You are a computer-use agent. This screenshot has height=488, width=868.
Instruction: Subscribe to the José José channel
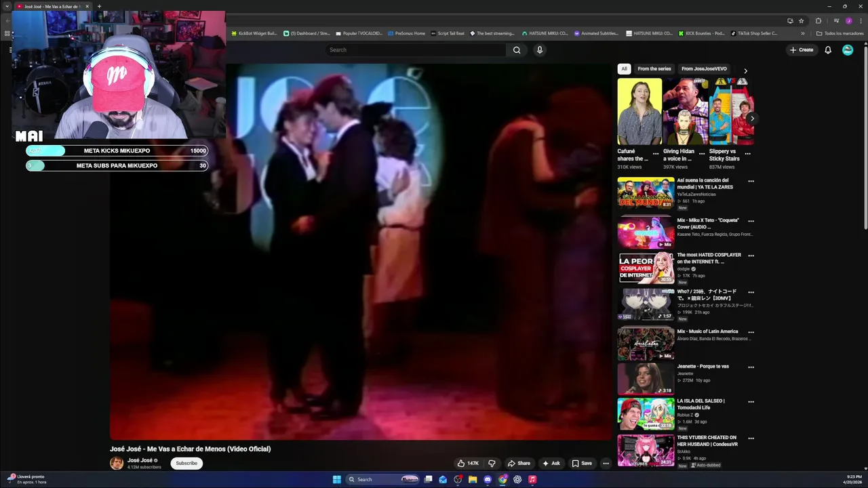point(186,464)
